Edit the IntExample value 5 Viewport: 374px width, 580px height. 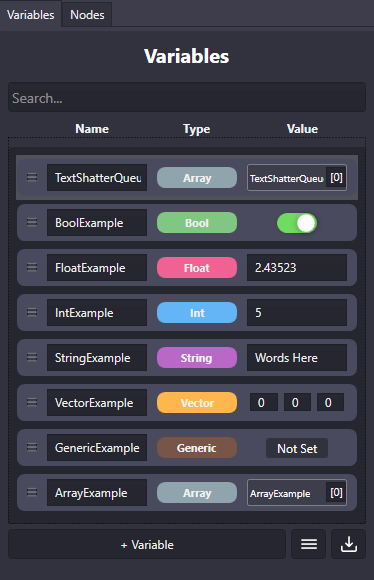(x=297, y=313)
